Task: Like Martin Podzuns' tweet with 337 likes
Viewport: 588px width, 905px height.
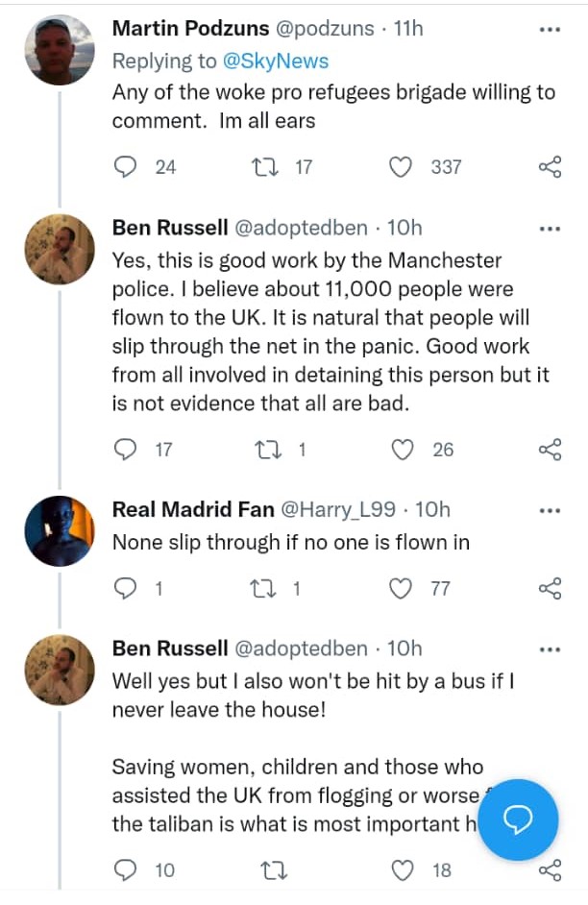Action: pyautogui.click(x=400, y=167)
